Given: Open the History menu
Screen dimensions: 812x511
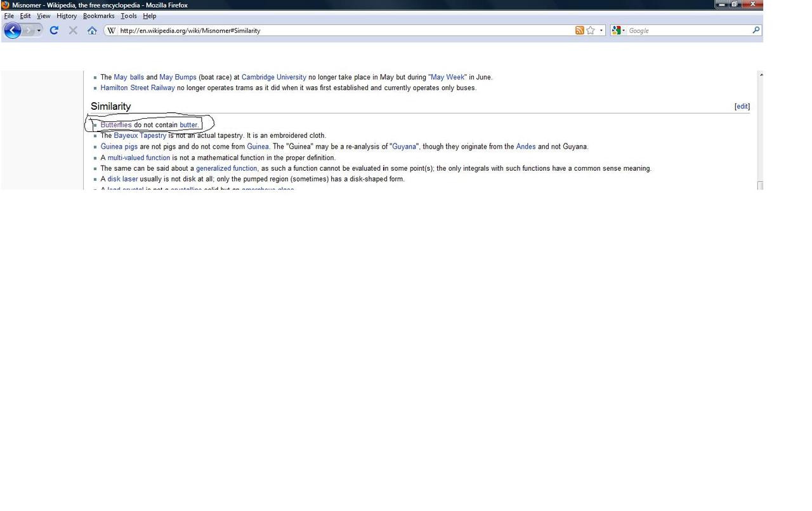Looking at the screenshot, I should click(x=67, y=16).
